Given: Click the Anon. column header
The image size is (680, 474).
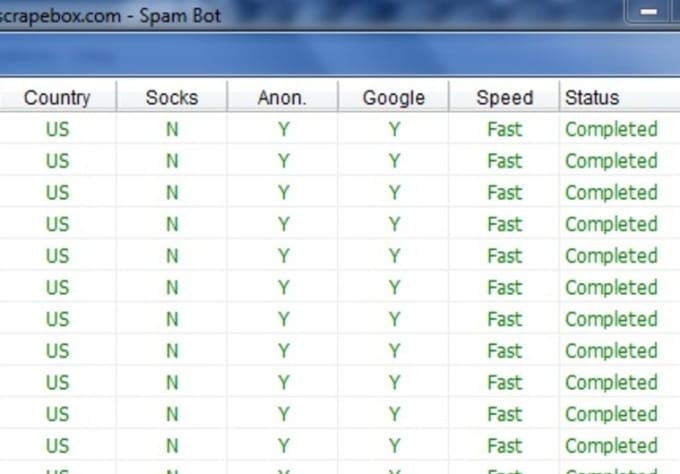Looking at the screenshot, I should [x=282, y=97].
